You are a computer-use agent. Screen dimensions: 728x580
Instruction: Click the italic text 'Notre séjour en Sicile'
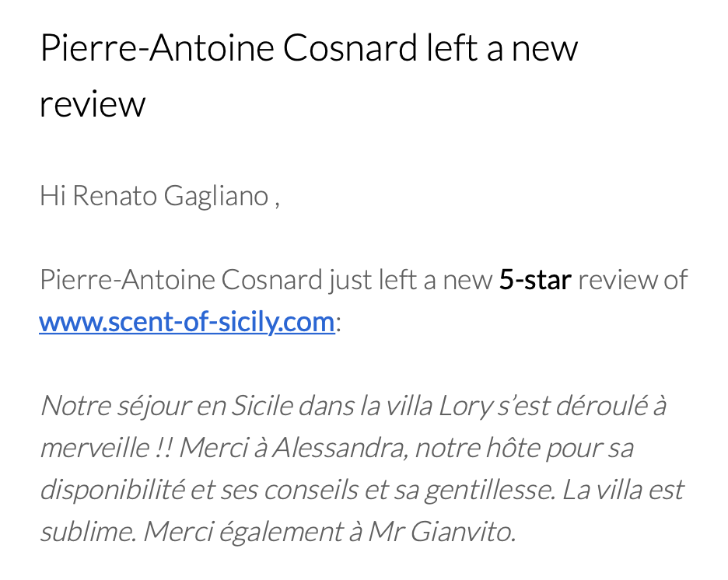click(166, 405)
